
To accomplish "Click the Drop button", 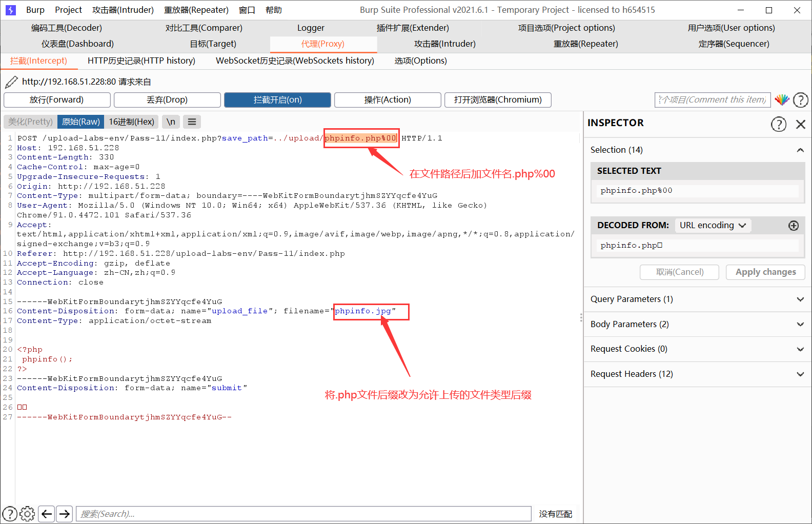I will [x=167, y=99].
